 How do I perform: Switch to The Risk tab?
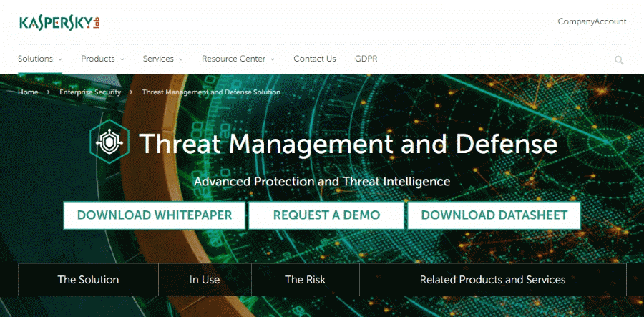[305, 280]
